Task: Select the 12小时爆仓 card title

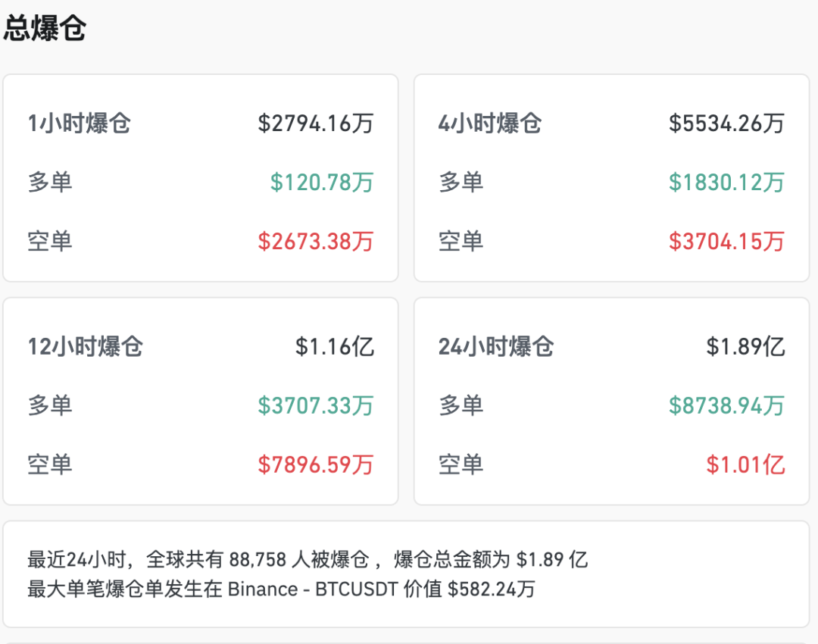Action: click(x=86, y=346)
